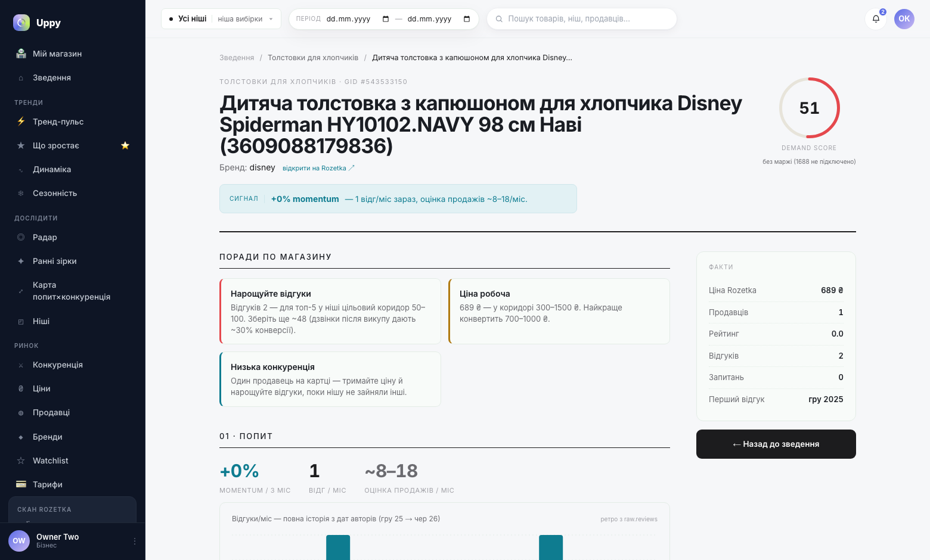Click the Назад до зведення button

pyautogui.click(x=776, y=444)
